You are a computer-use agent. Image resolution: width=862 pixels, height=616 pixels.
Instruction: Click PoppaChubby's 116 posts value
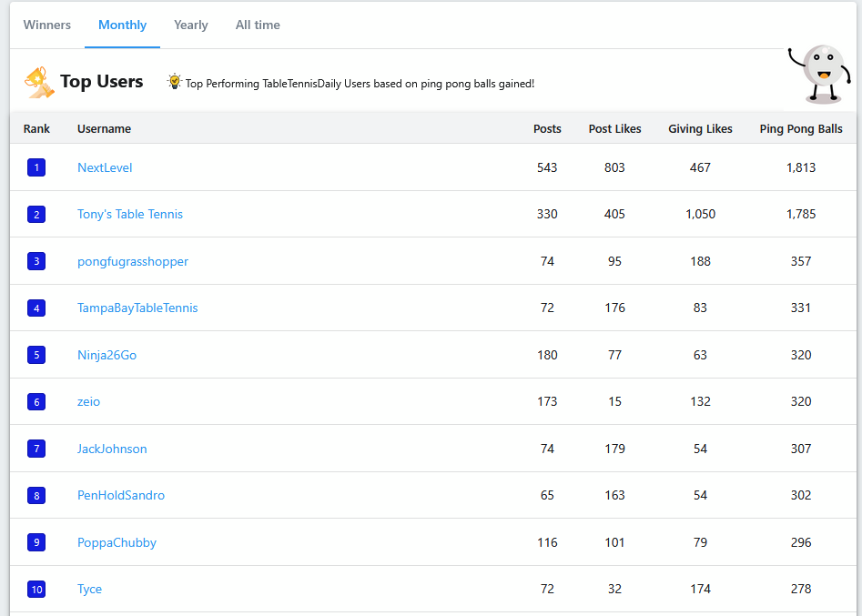[547, 543]
